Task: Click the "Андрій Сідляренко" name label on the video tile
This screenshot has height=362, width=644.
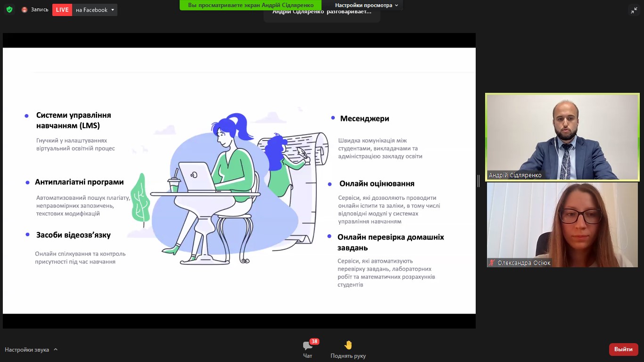Action: pyautogui.click(x=515, y=175)
